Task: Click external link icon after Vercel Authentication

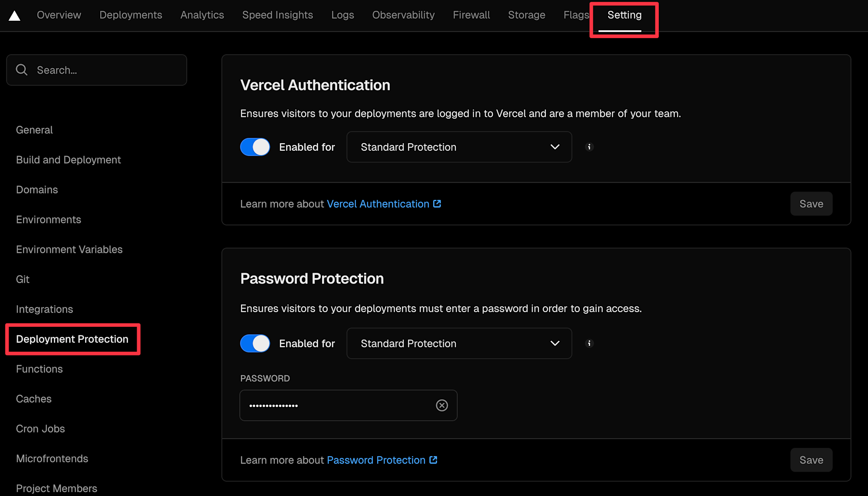Action: (437, 204)
